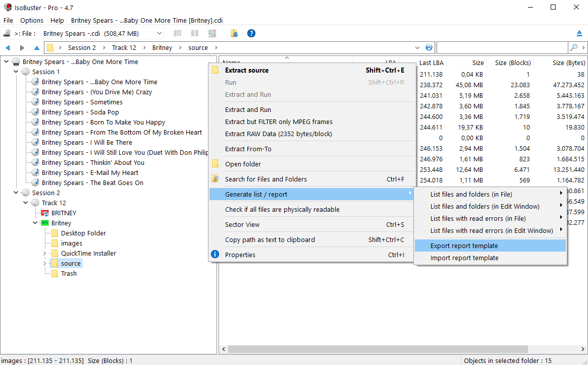Screen dimensions: 588x365
Task: Click the large icons grid view button
Action: pyautogui.click(x=212, y=33)
